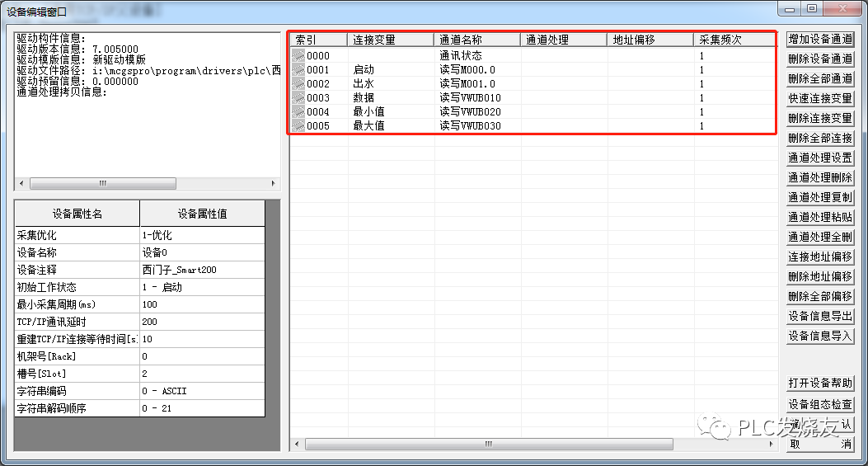
Task: Click driver info horizontal scrollbar thumb
Action: tap(102, 183)
